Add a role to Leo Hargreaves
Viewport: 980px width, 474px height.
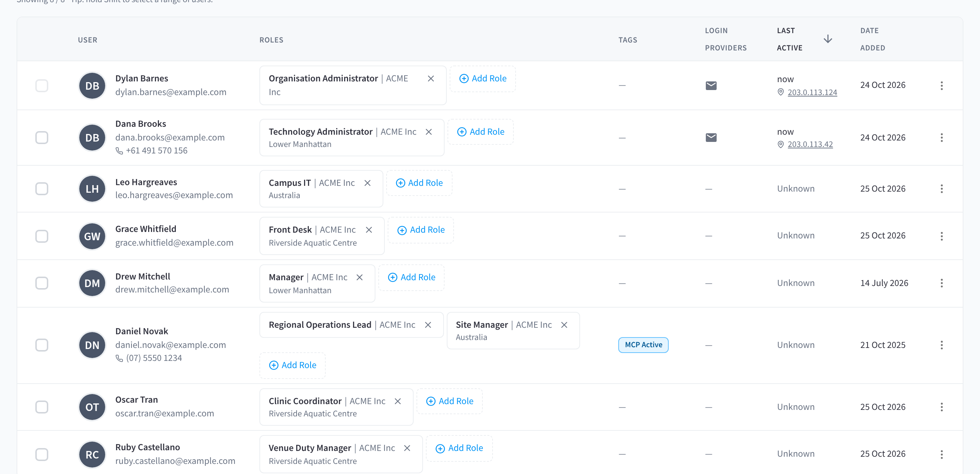click(x=419, y=183)
